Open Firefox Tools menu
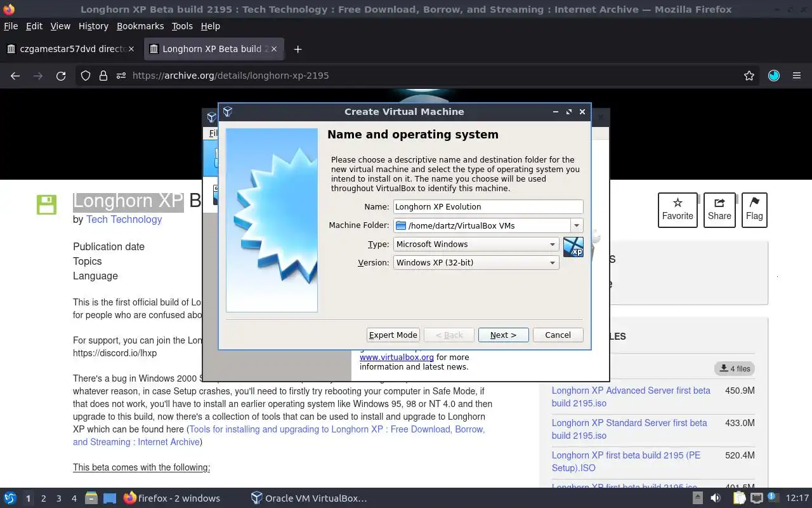 (182, 26)
